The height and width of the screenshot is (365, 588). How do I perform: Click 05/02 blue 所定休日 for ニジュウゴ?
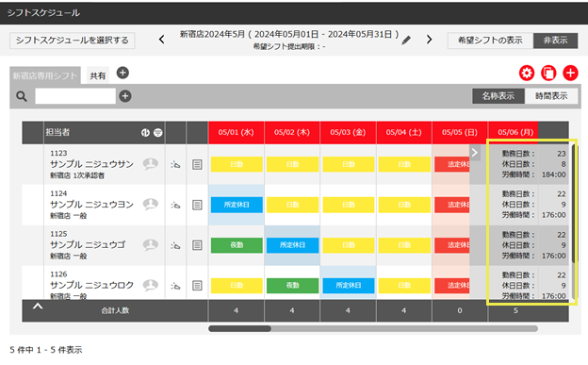[x=292, y=245]
